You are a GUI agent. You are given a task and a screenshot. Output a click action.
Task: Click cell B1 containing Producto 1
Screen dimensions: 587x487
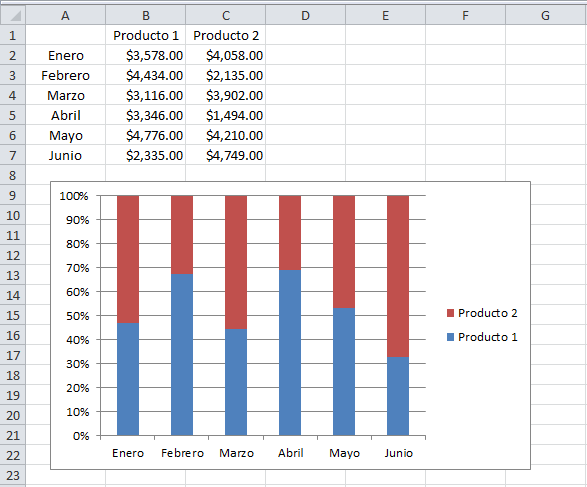tap(146, 35)
